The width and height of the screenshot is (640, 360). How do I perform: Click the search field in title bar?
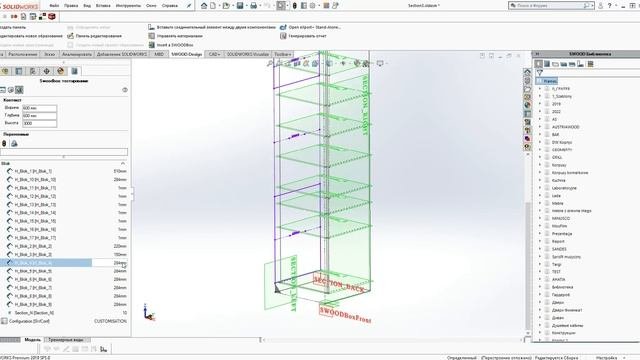tap(551, 6)
